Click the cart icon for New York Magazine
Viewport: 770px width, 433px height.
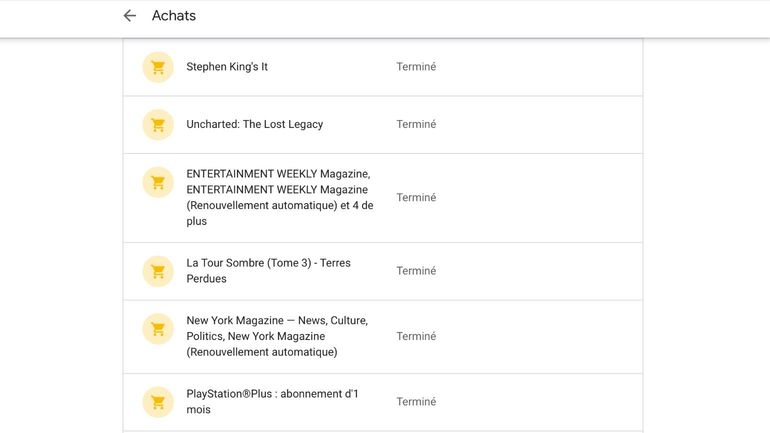click(158, 328)
